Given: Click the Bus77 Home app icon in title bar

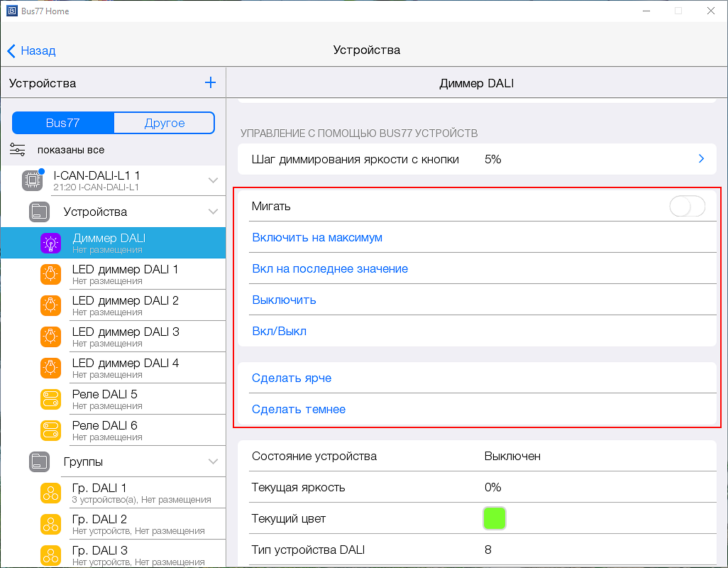Looking at the screenshot, I should tap(11, 11).
